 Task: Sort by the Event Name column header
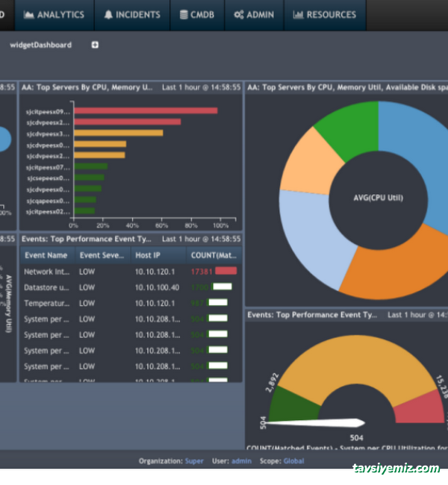(46, 255)
